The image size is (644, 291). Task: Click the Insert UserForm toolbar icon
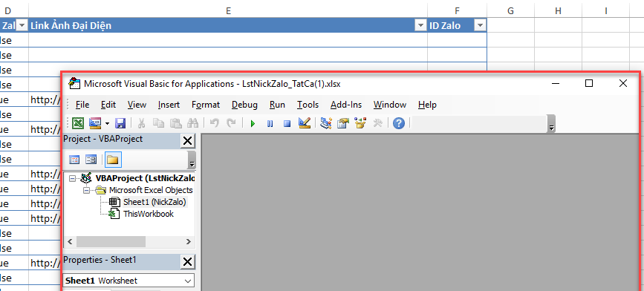[x=95, y=123]
